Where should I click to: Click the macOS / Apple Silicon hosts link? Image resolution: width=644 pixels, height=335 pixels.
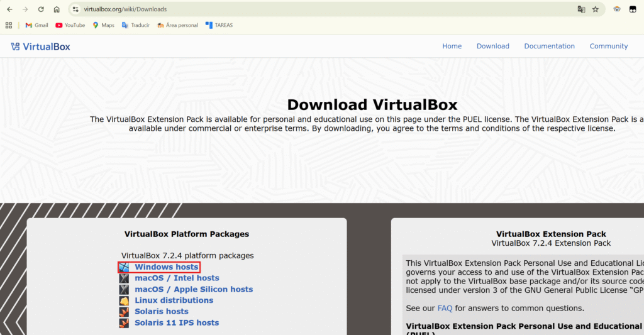point(194,290)
